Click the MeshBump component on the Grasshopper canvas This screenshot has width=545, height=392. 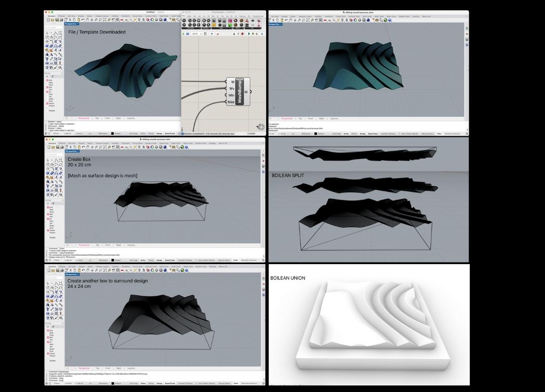point(240,92)
